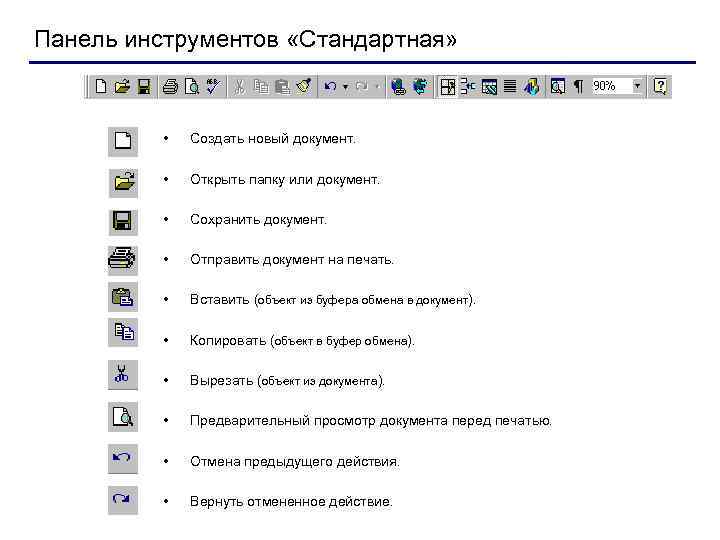This screenshot has height=540, width=720.
Task: Click the 90% zoom input box
Action: (612, 86)
